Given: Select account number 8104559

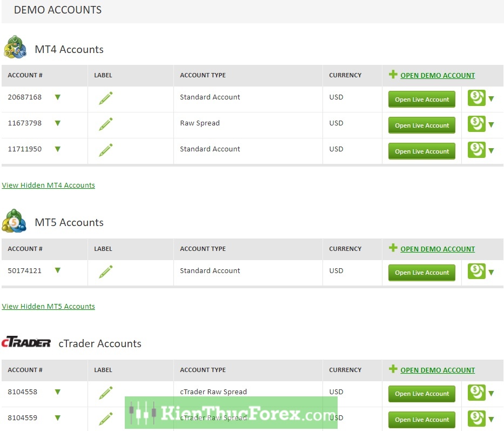Looking at the screenshot, I should click(23, 418).
